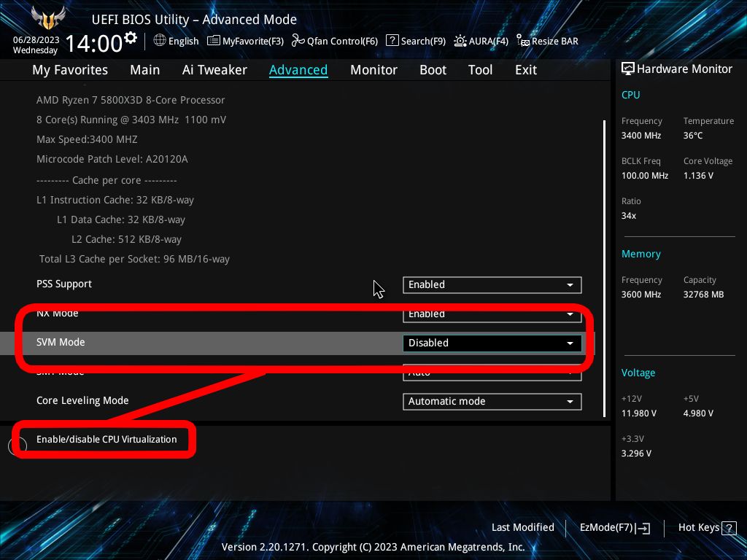Click the L1 Data Cache line

pos(121,220)
